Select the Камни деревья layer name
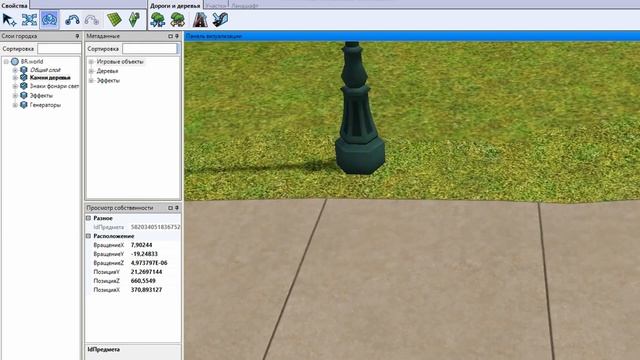This screenshot has width=640, height=360. tap(50, 78)
